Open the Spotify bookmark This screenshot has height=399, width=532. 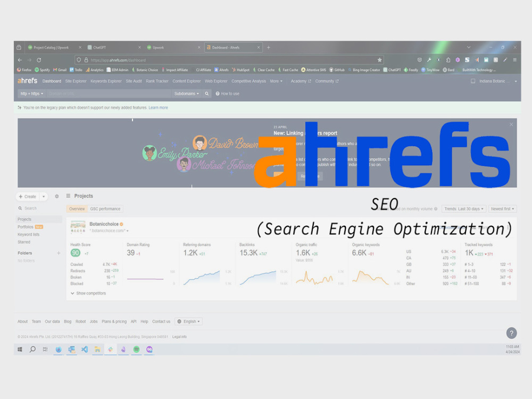click(x=42, y=70)
